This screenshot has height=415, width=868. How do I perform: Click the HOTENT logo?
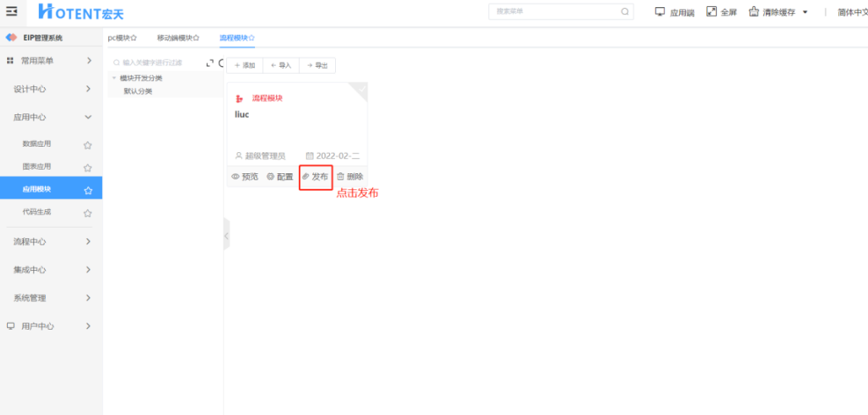click(82, 11)
